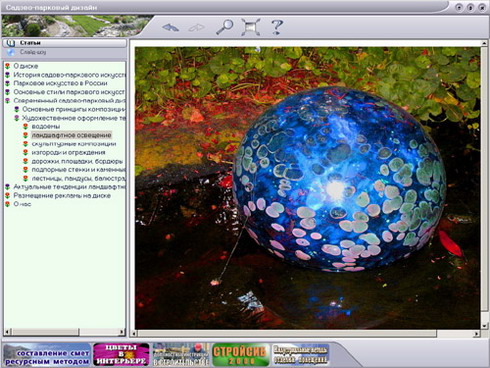Select the Статьи tab
490x368 pixels.
[x=64, y=43]
